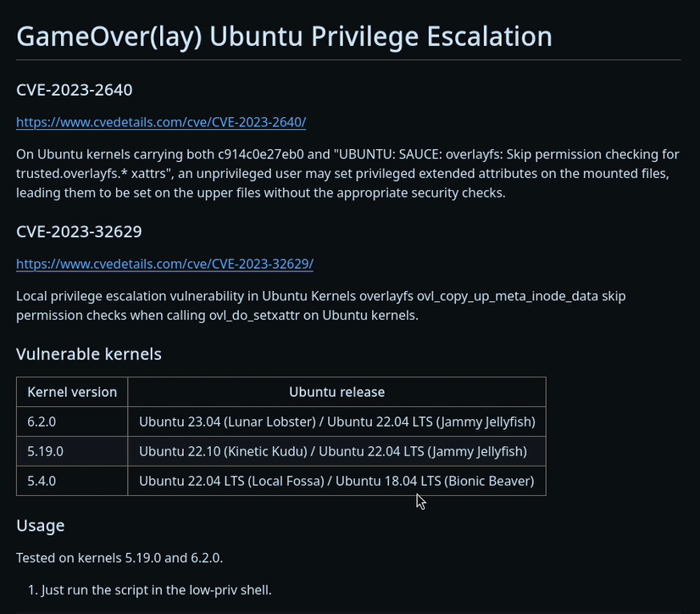Click the CVE-2023-2640 heading
The height and width of the screenshot is (614, 700).
[74, 90]
